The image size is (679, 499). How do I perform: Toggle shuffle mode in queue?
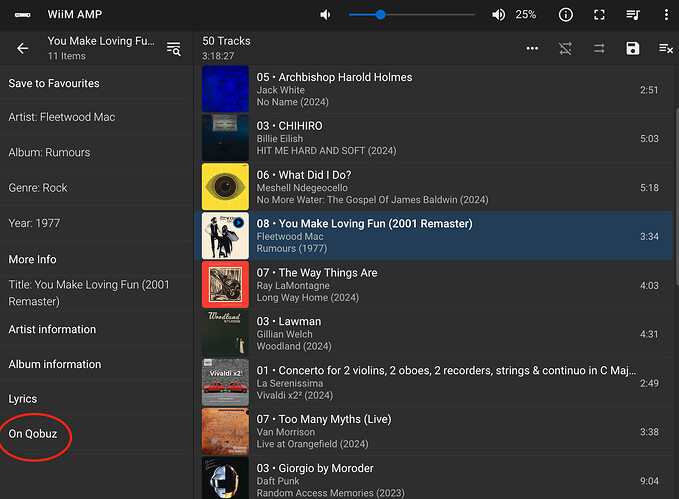tap(565, 48)
